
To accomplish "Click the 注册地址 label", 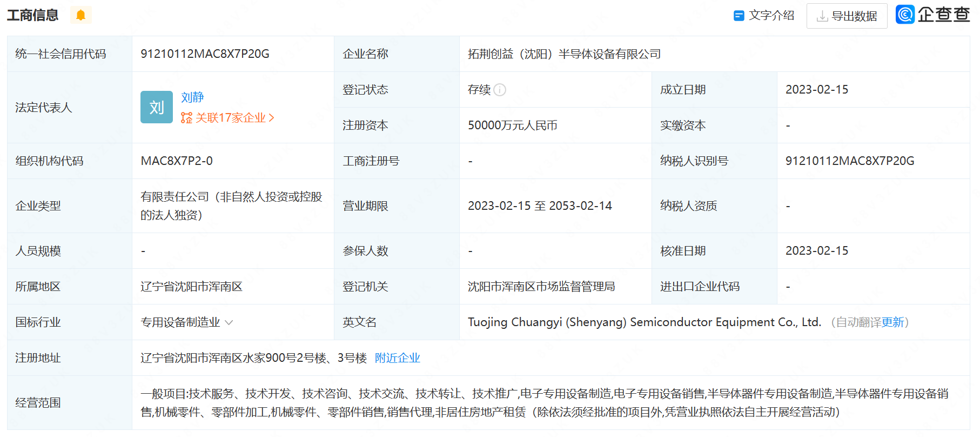I will point(38,358).
